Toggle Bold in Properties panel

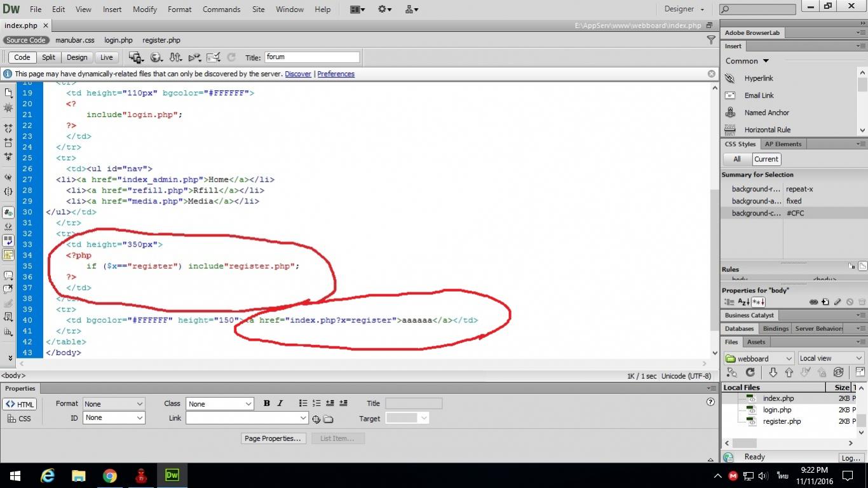[x=266, y=403]
